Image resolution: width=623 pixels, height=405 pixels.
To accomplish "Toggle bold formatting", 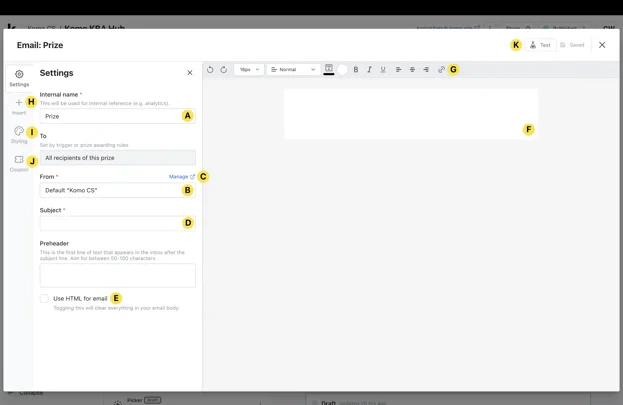I will pyautogui.click(x=356, y=70).
